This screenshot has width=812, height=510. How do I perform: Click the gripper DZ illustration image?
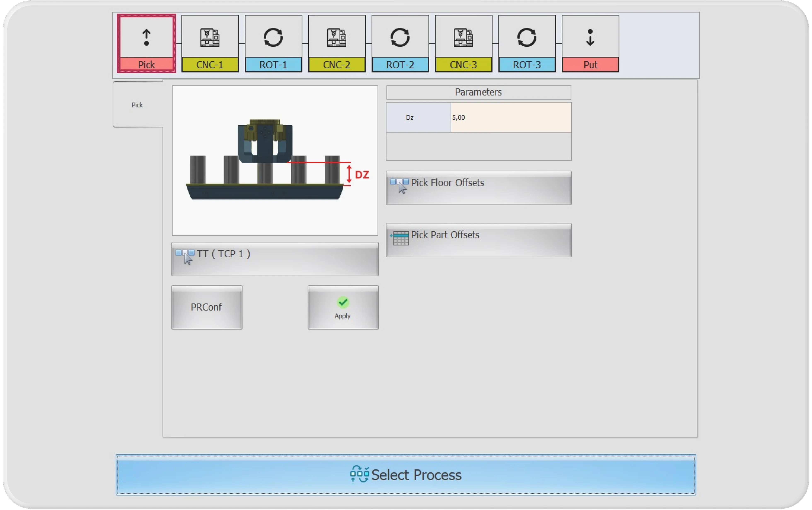[x=275, y=161]
